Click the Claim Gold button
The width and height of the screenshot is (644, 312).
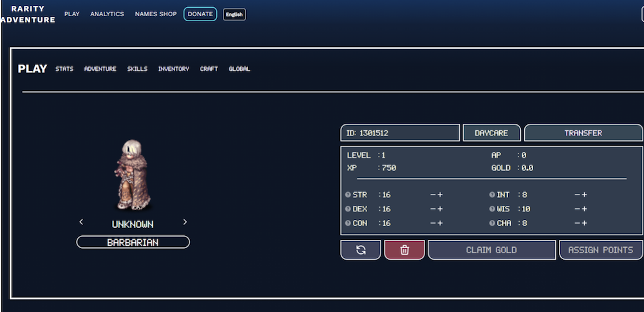(x=491, y=250)
